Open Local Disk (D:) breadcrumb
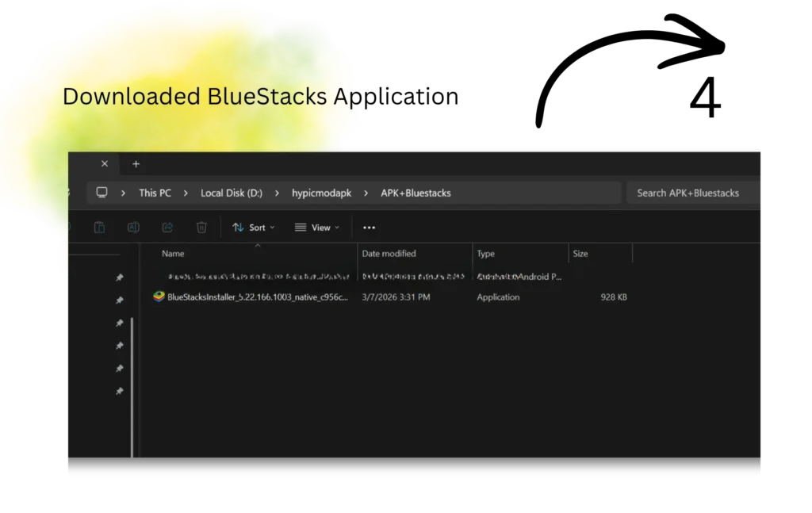Screen dimensions: 812x513 click(232, 193)
